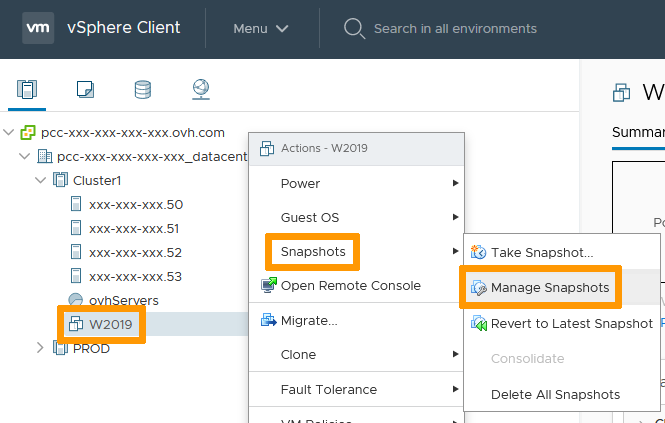Screen dimensions: 665x423
Task: Click the Revert to Latest Snapshot icon
Action: point(478,324)
